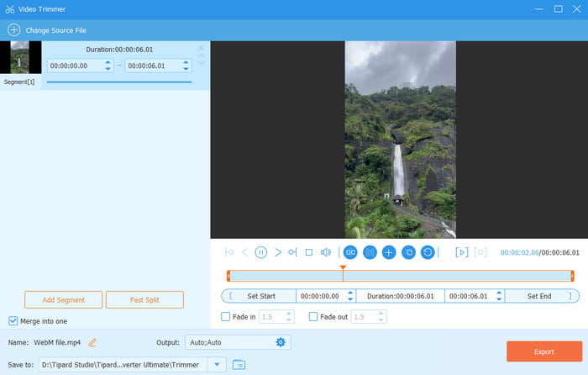Screen dimensions: 588x375
Task: Step forward to the next frame
Action: [278, 252]
